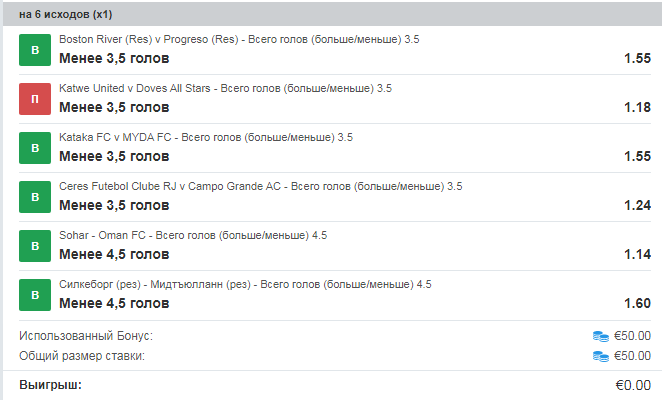Click green win icon beside Kataka FC
The image size is (662, 400).
[x=35, y=148]
